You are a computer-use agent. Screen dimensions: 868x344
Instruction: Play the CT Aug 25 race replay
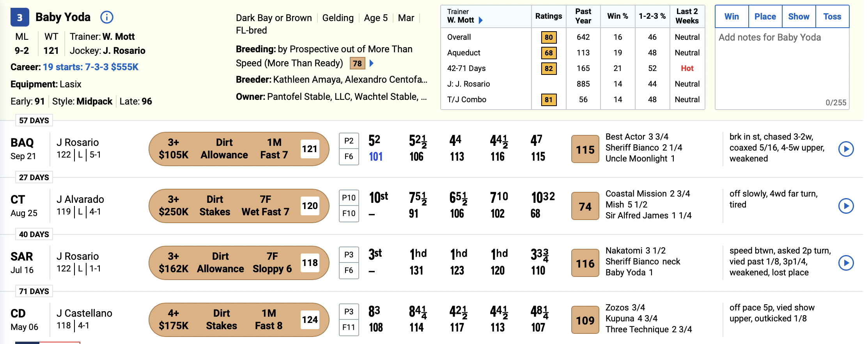(x=846, y=206)
